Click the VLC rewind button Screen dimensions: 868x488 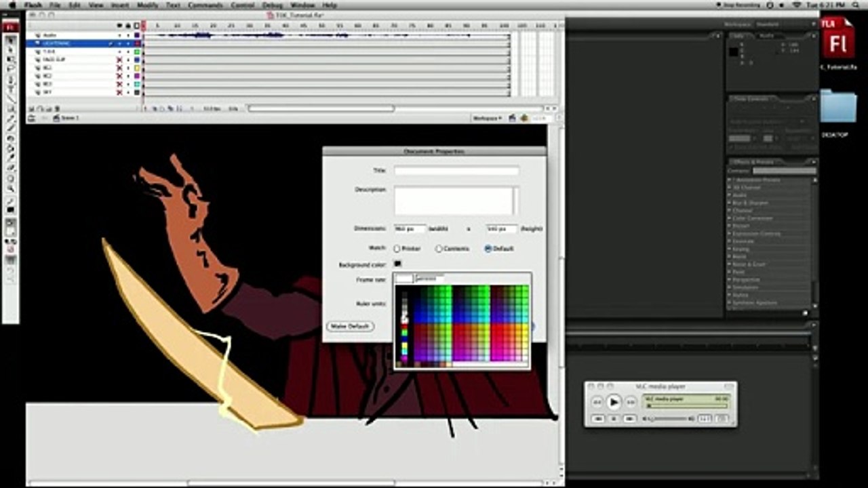tap(597, 402)
